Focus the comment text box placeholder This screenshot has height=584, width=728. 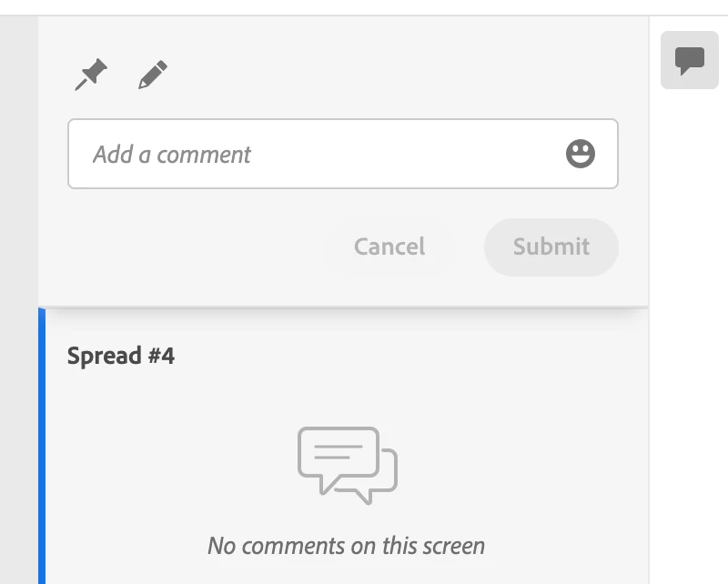coord(171,155)
